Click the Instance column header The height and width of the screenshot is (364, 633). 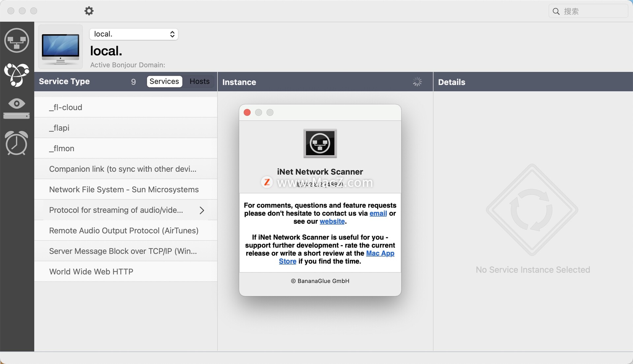click(239, 82)
